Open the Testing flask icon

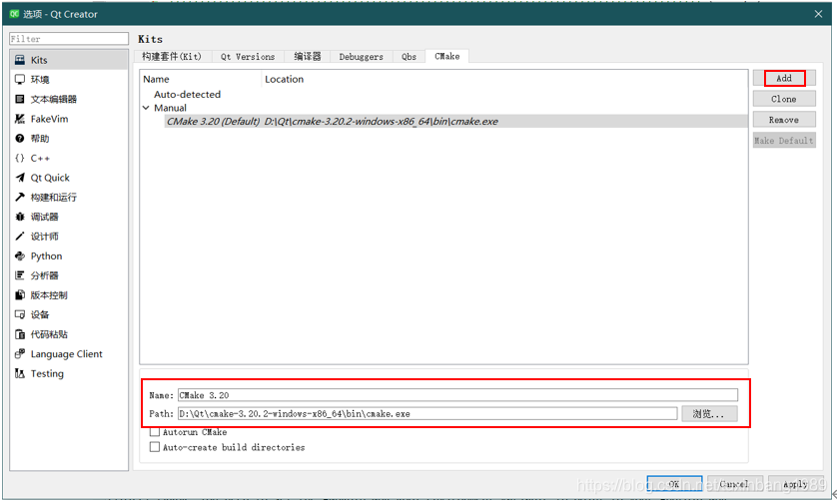coord(20,373)
